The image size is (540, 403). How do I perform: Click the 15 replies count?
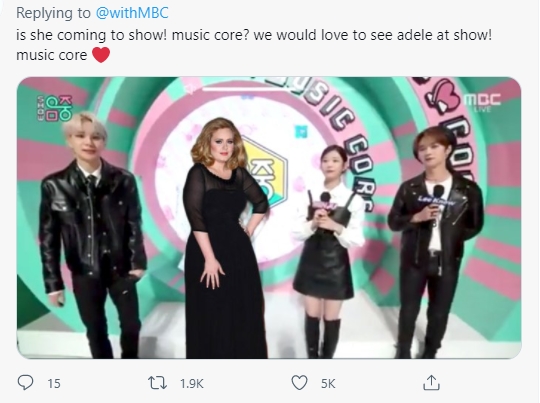click(x=54, y=383)
